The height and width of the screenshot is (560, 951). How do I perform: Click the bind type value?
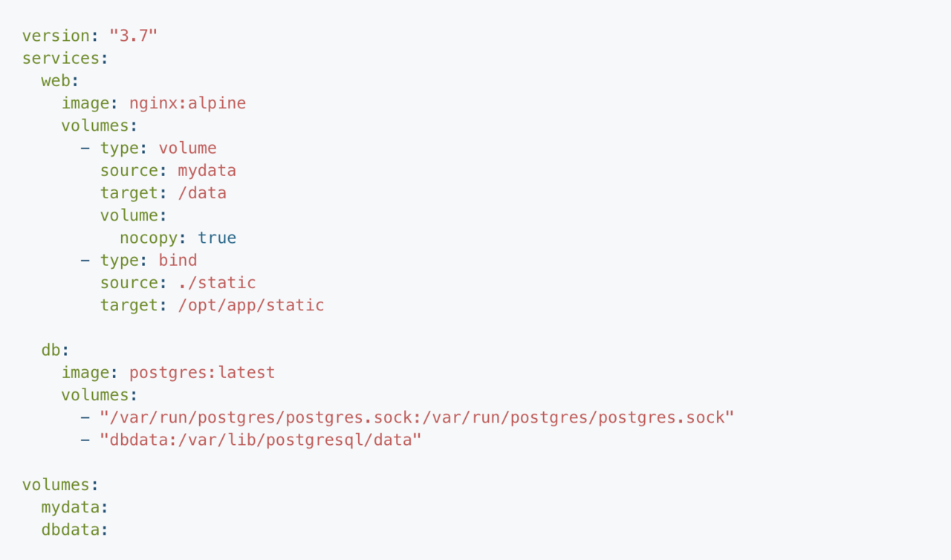point(178,260)
